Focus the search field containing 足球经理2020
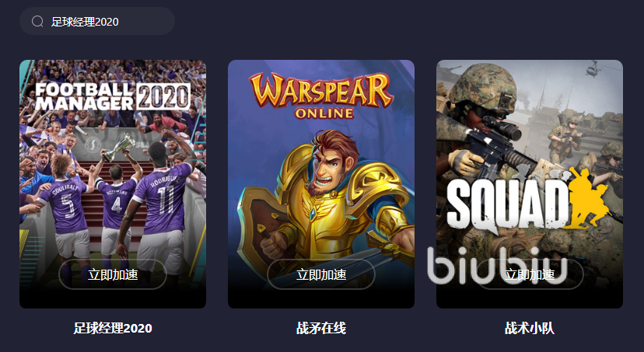This screenshot has width=644, height=352. (x=97, y=21)
